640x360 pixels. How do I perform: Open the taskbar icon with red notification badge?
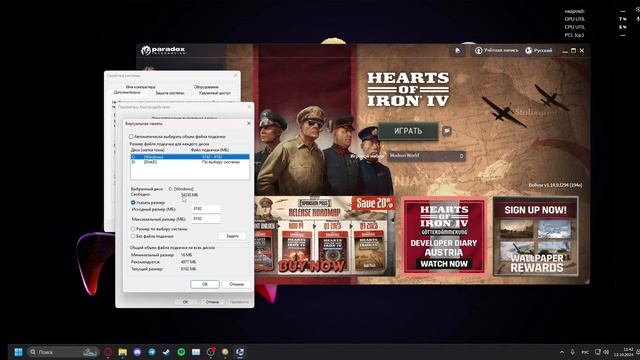[x=211, y=352]
